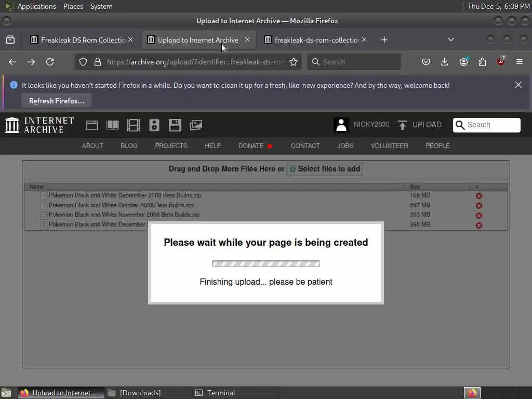Click Select files to add button
The height and width of the screenshot is (399, 532).
tap(325, 169)
